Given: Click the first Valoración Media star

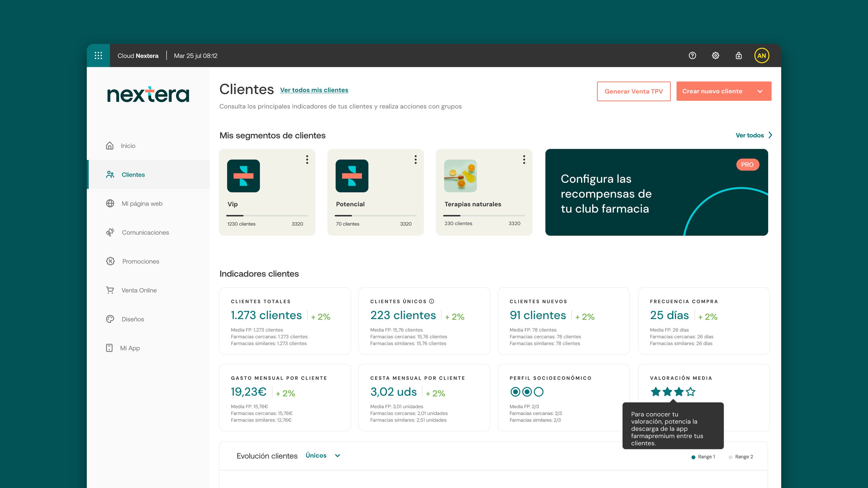Looking at the screenshot, I should (x=655, y=392).
